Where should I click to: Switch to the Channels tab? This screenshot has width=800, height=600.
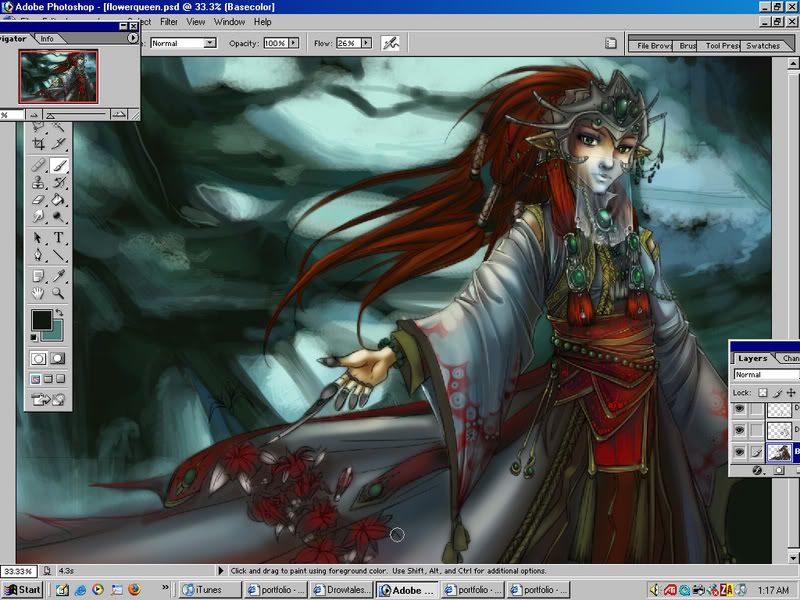coord(790,358)
